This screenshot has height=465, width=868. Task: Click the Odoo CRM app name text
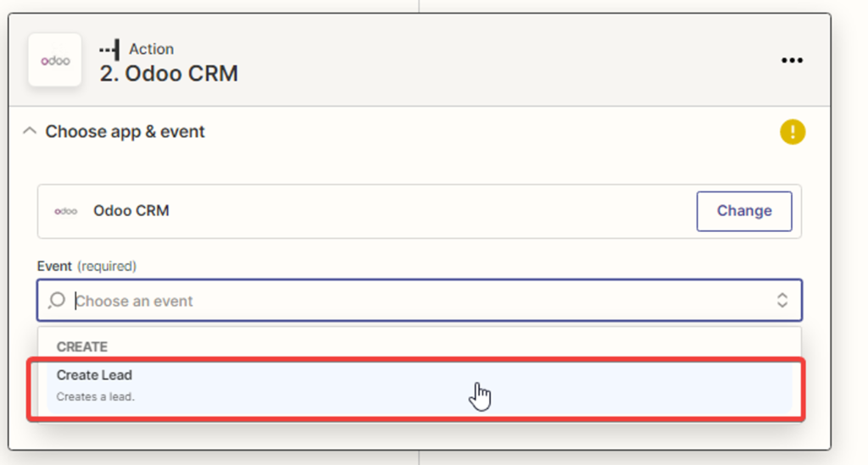[x=131, y=211]
